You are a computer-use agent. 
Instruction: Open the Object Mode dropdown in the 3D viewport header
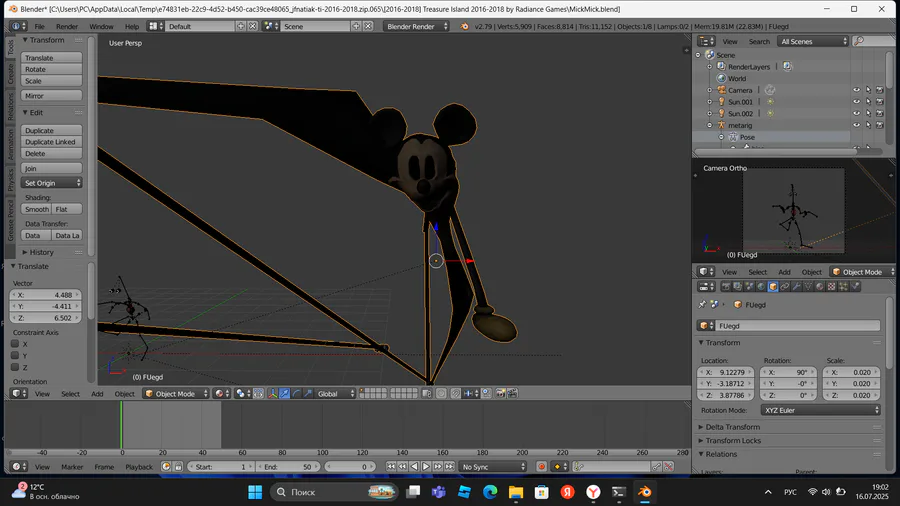click(176, 394)
